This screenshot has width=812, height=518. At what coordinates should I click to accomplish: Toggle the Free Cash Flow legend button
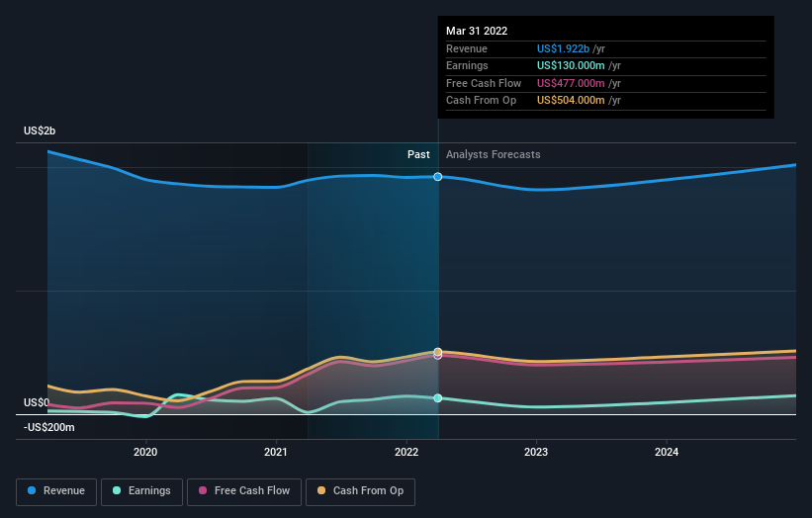tap(244, 491)
